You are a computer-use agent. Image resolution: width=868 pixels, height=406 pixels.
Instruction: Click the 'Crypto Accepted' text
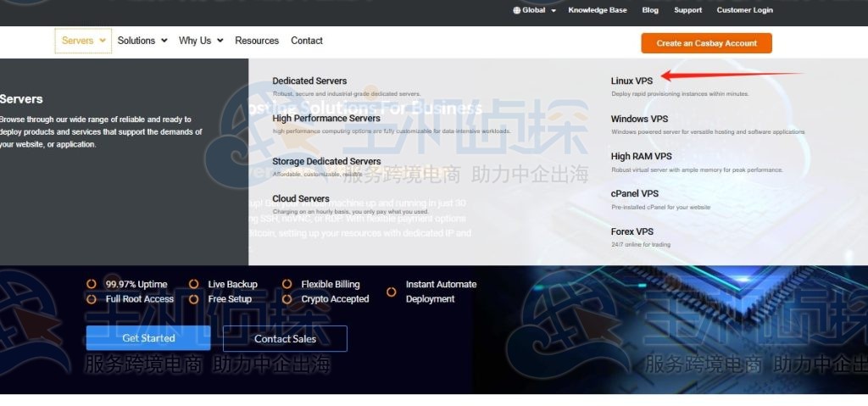335,299
